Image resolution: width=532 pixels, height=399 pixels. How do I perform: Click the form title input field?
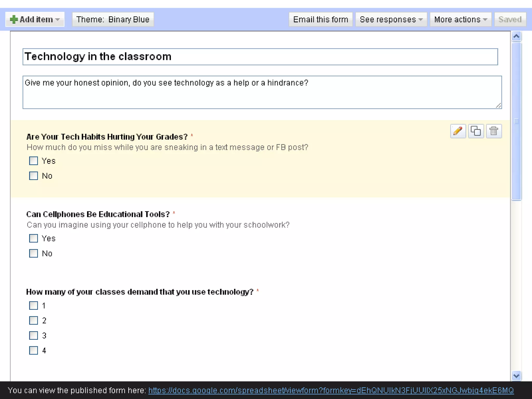click(x=260, y=57)
